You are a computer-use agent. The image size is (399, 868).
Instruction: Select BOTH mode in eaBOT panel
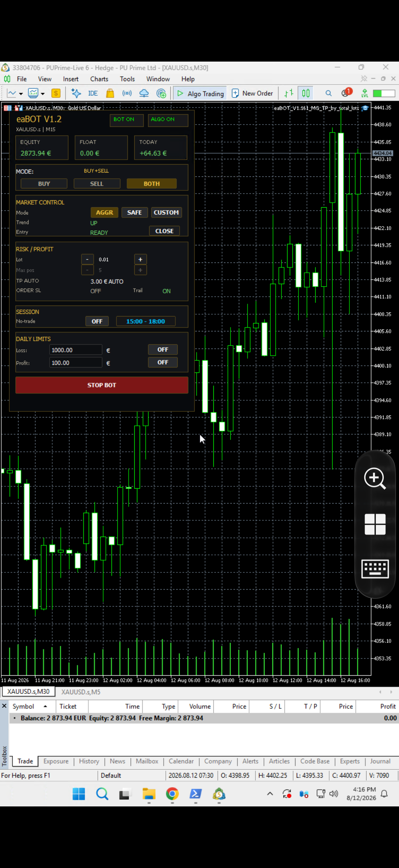[x=152, y=184]
